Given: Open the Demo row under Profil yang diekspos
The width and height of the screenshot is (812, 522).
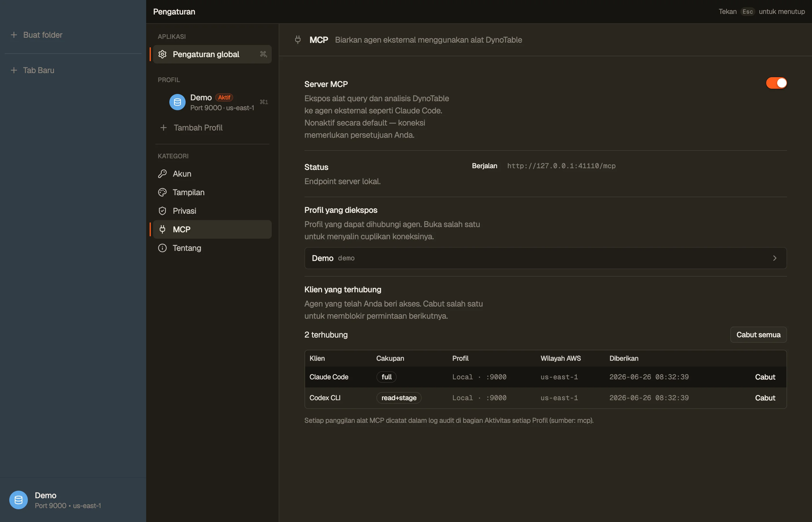Looking at the screenshot, I should pyautogui.click(x=545, y=258).
